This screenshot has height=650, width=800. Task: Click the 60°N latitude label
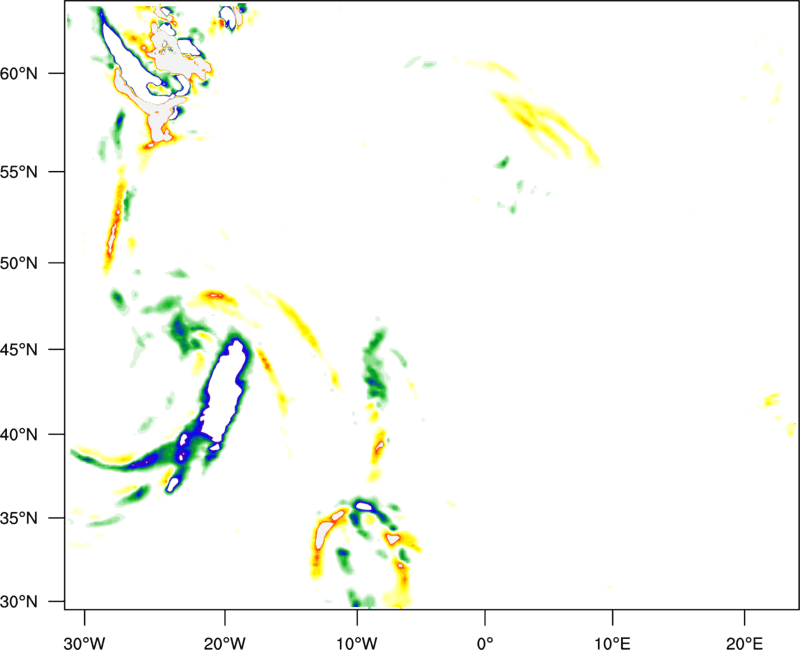pyautogui.click(x=19, y=74)
